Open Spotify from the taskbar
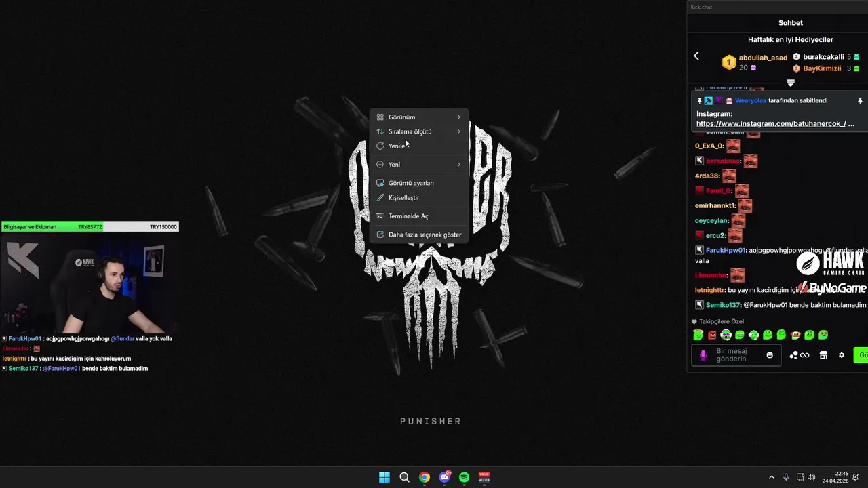The image size is (868, 488). tap(465, 477)
